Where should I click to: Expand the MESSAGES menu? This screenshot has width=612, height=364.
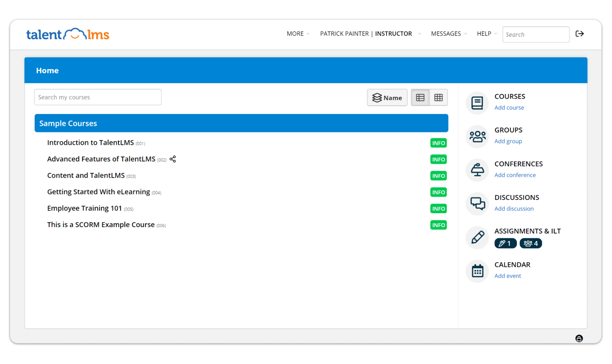pyautogui.click(x=449, y=34)
